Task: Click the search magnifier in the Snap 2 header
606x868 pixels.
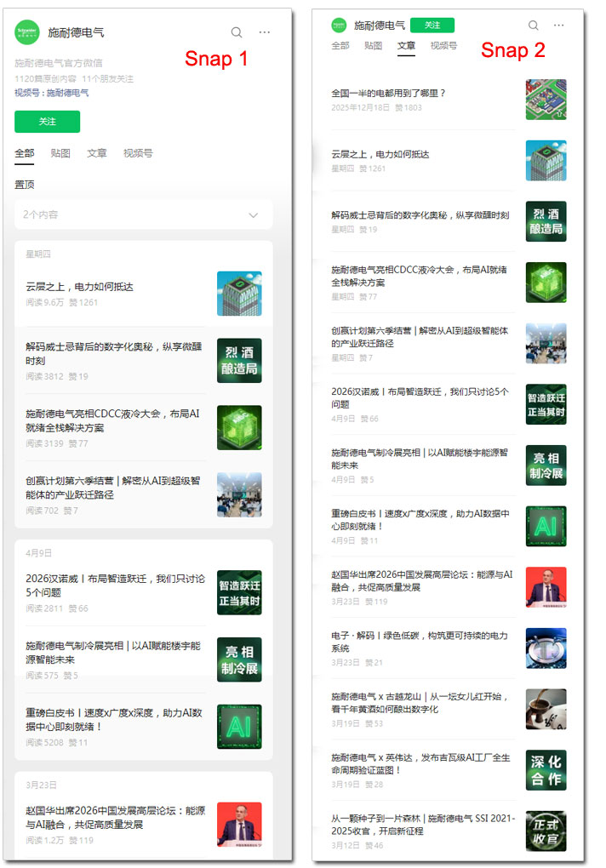Action: pyautogui.click(x=534, y=26)
